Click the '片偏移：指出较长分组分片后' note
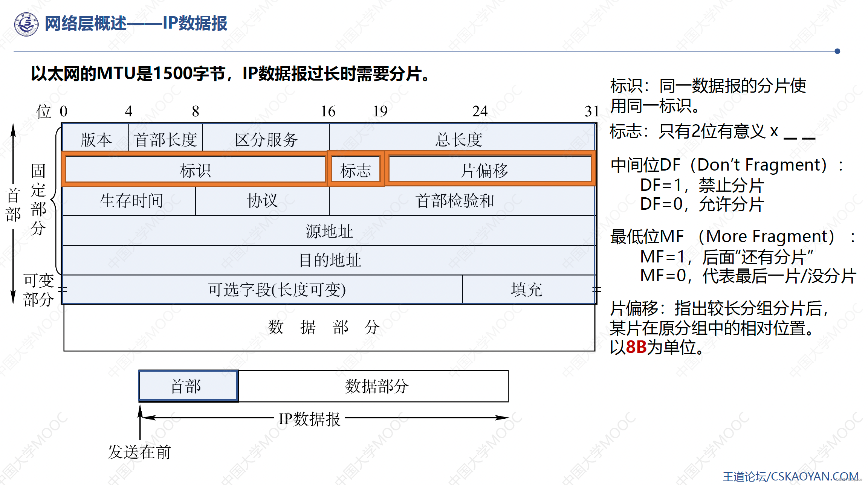The image size is (868, 485). [719, 308]
